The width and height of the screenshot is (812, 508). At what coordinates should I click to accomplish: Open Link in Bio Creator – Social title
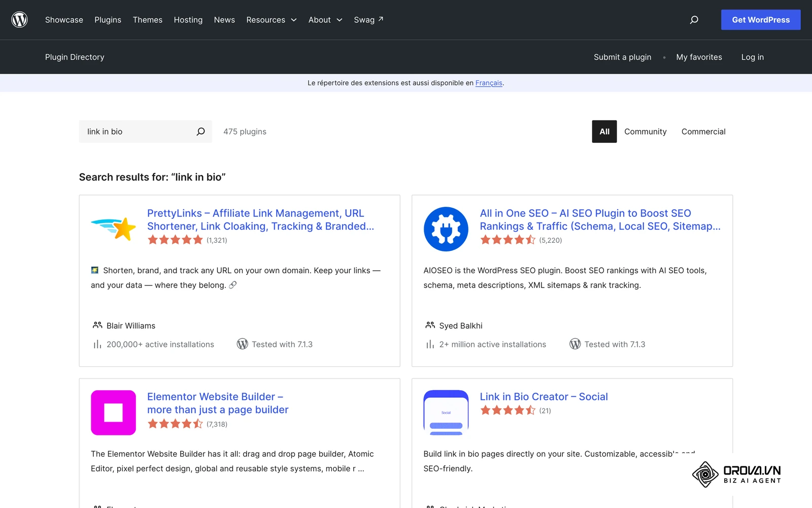coord(544,397)
